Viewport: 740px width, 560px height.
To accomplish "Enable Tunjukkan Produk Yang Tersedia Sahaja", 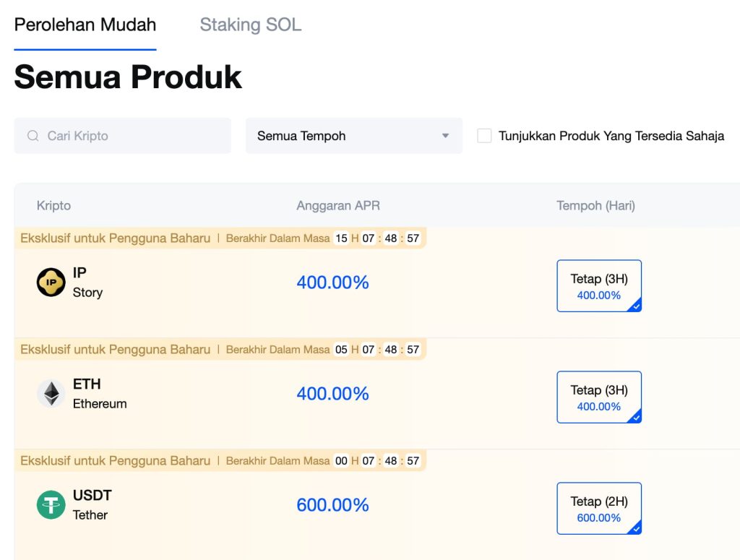I will tap(484, 135).
